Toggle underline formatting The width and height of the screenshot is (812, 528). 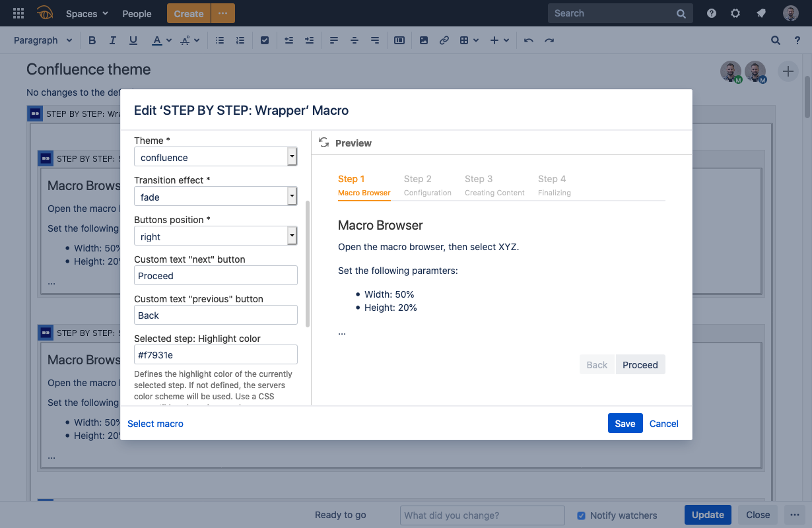click(x=133, y=40)
